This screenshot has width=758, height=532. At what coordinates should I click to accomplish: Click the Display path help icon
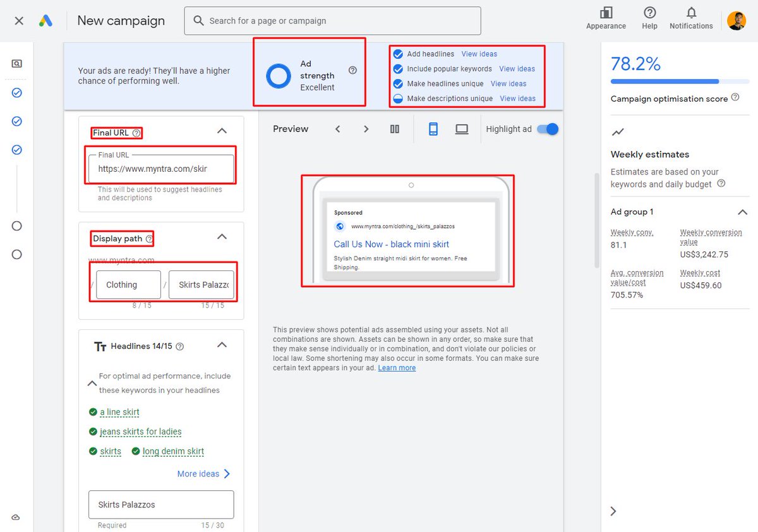(149, 239)
